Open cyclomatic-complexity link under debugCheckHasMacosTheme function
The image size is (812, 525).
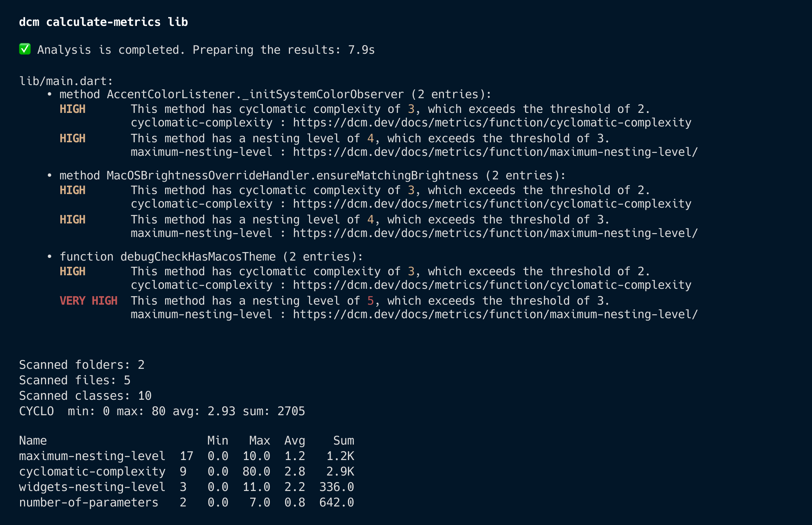click(492, 285)
